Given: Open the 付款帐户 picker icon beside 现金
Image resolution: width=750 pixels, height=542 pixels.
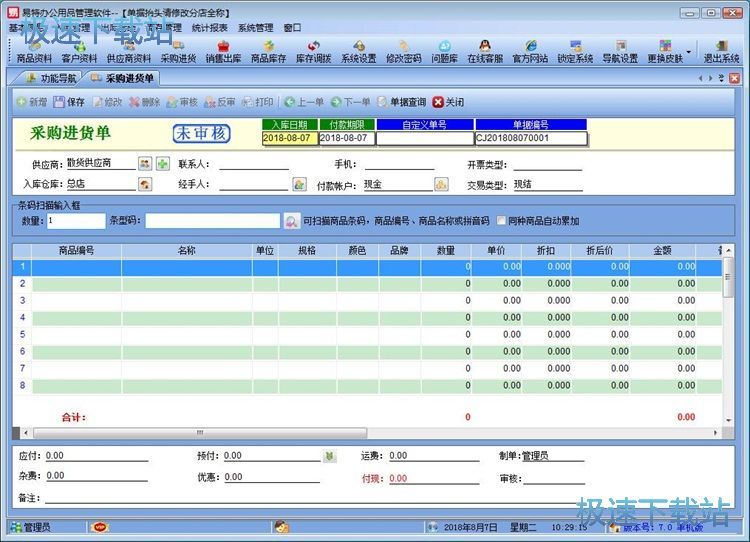Looking at the screenshot, I should click(x=441, y=184).
